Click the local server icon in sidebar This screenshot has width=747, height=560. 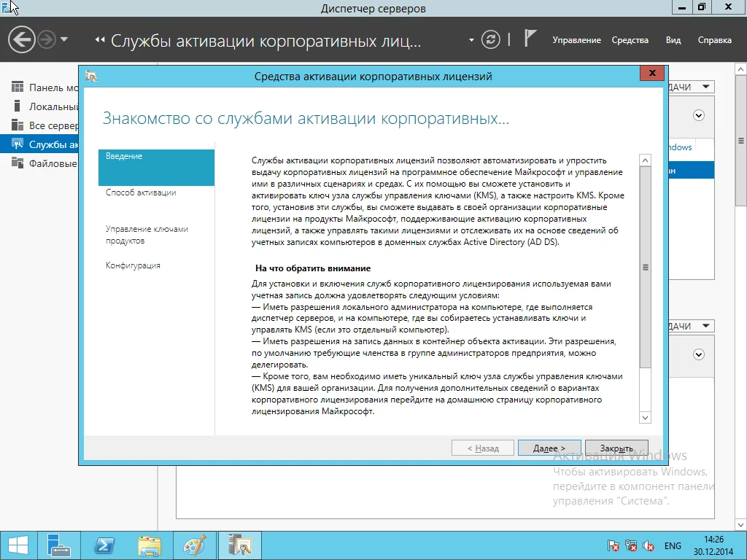(18, 106)
